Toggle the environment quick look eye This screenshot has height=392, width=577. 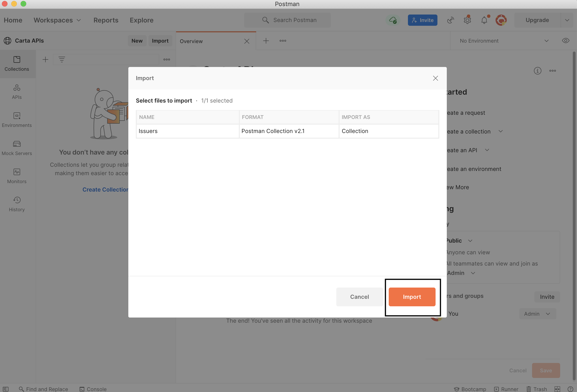566,41
